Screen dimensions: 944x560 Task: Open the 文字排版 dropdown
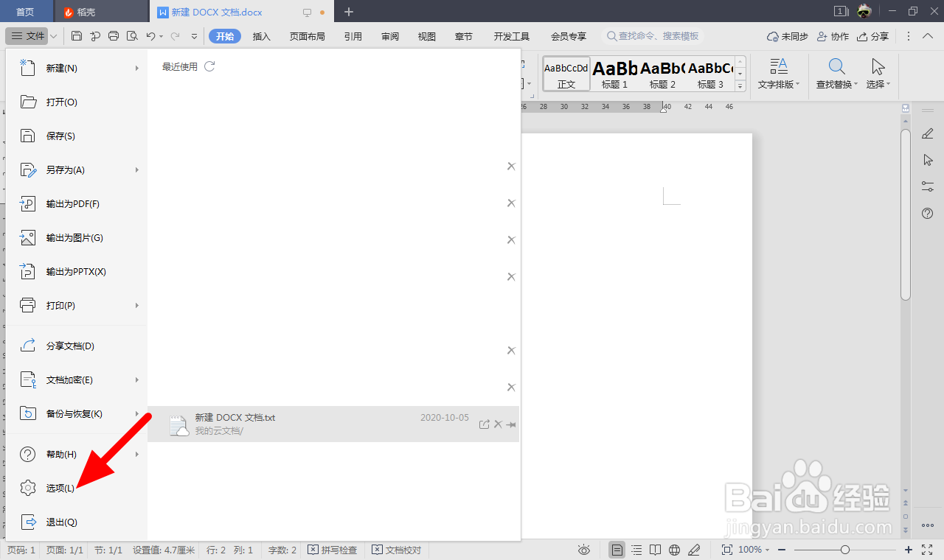click(x=779, y=74)
